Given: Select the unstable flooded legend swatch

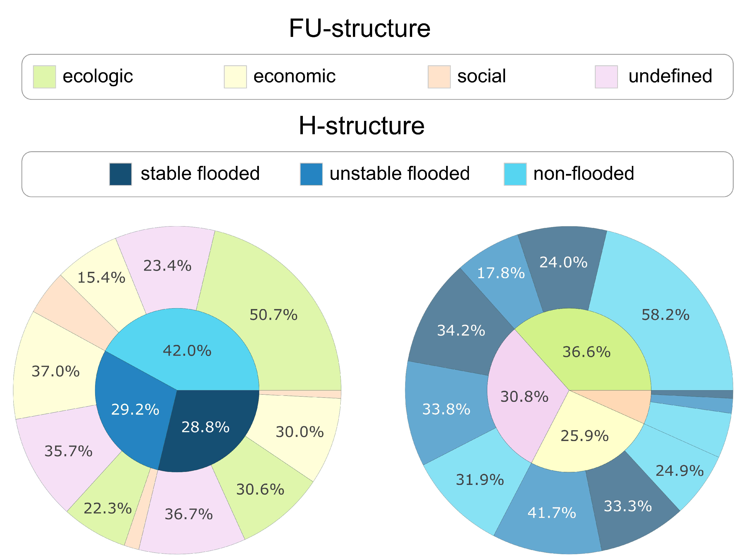Looking at the screenshot, I should (x=311, y=174).
